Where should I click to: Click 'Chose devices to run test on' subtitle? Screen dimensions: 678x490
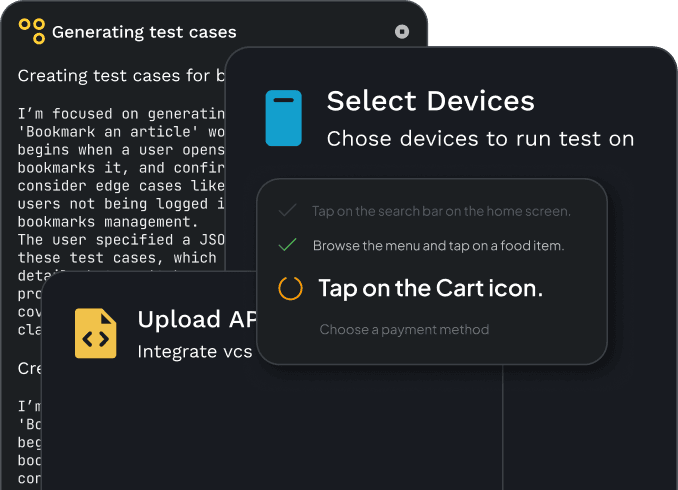point(480,138)
